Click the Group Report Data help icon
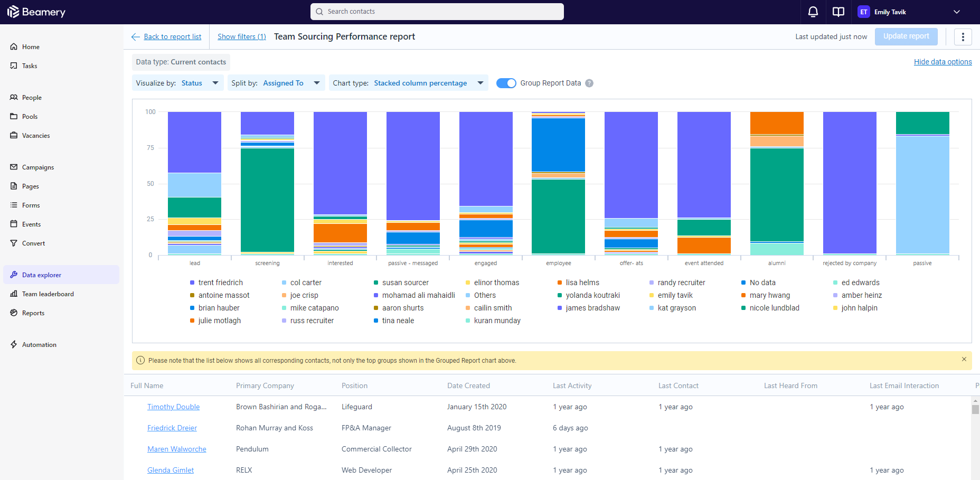This screenshot has width=980, height=480. (x=589, y=83)
